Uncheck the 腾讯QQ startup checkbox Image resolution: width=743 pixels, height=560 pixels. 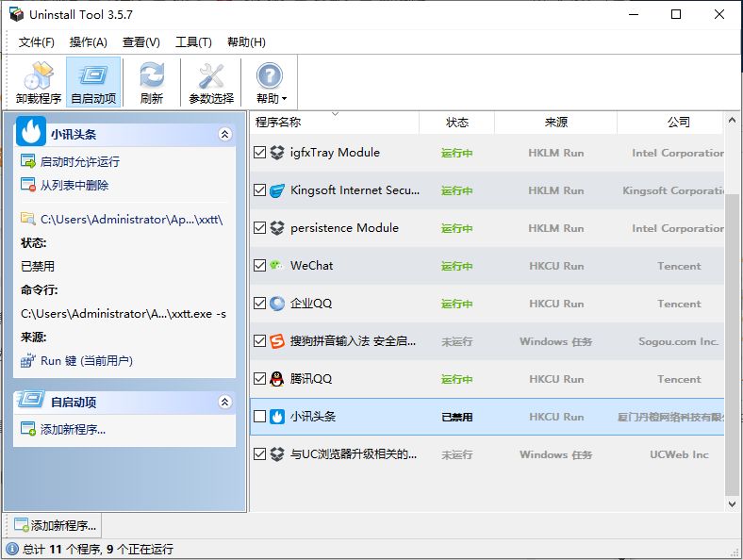pyautogui.click(x=259, y=379)
